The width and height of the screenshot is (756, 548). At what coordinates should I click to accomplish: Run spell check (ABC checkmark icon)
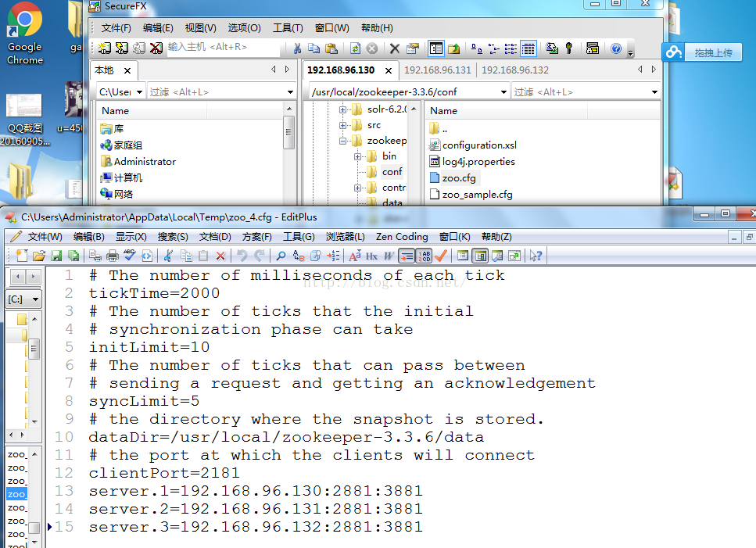[x=129, y=256]
